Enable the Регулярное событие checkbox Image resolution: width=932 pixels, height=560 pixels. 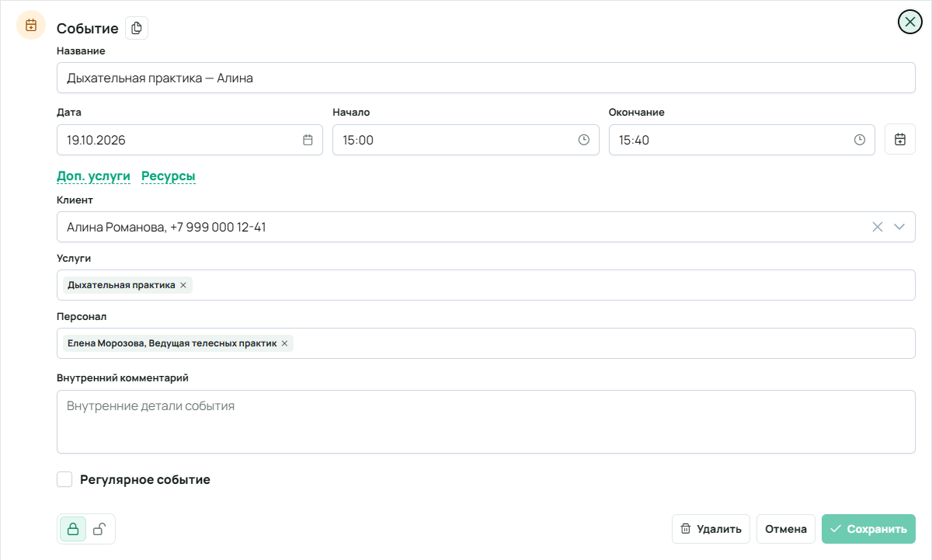point(64,479)
